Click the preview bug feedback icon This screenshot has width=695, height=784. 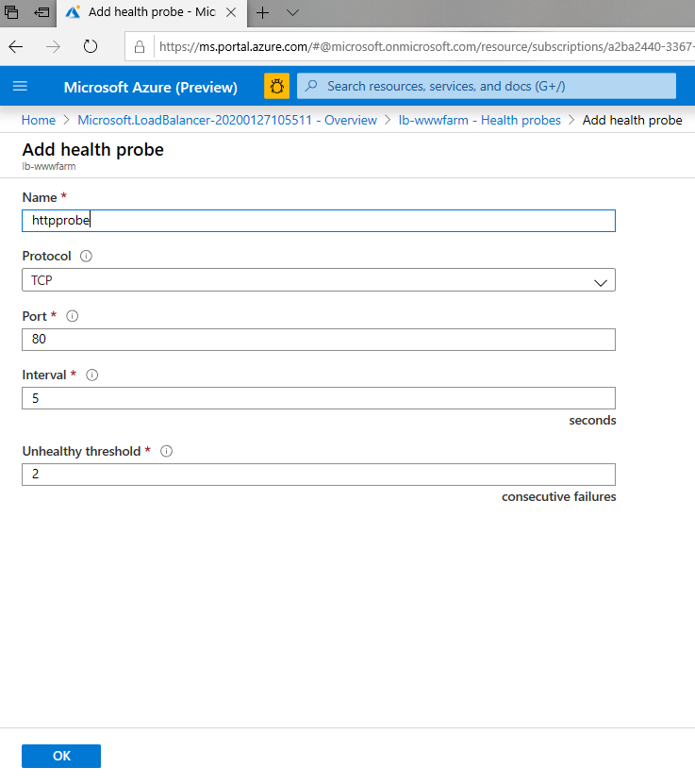click(276, 87)
